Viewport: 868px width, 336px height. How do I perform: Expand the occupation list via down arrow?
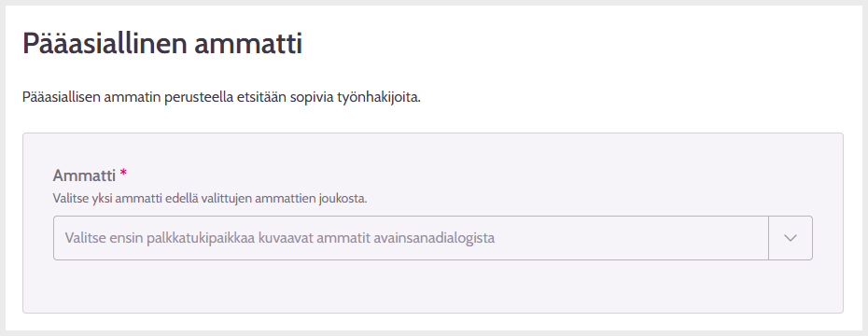point(791,238)
